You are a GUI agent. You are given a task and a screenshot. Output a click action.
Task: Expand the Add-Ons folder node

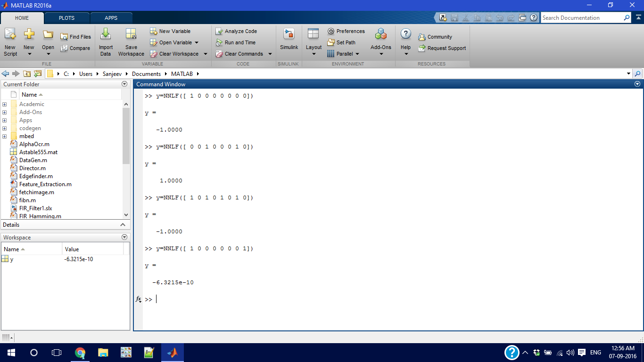4,112
